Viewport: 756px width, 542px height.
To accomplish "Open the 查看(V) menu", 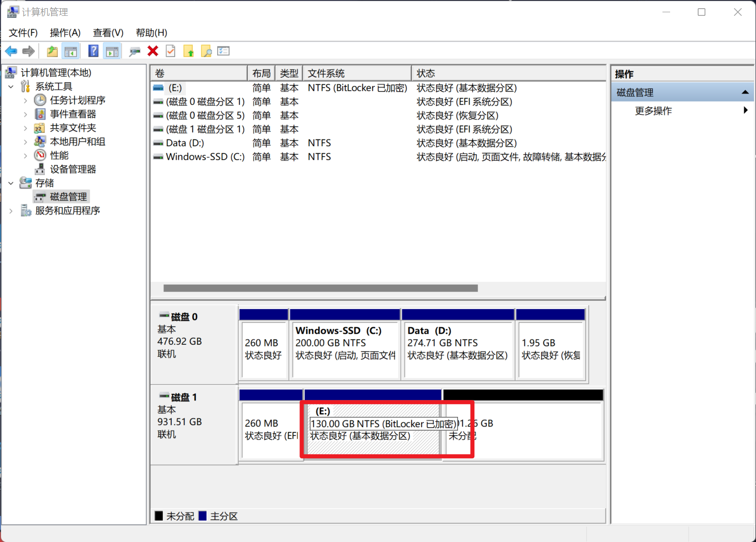I will tap(108, 33).
